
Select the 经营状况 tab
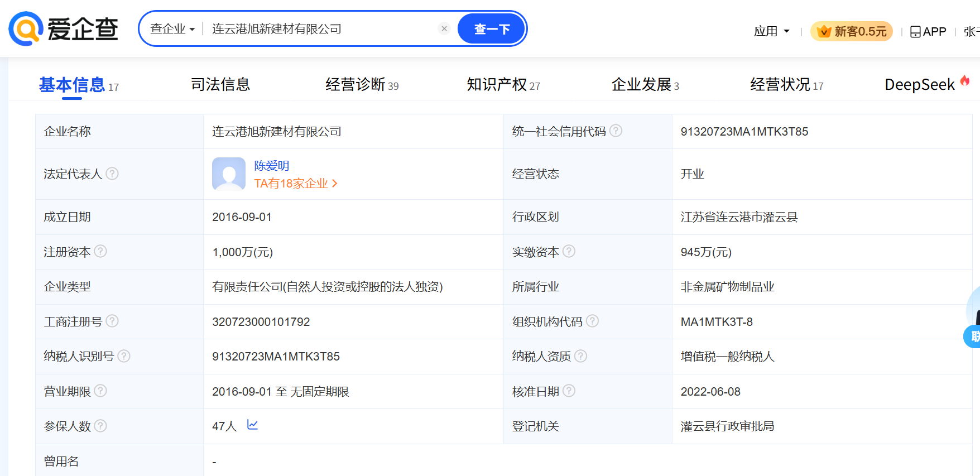click(x=786, y=85)
